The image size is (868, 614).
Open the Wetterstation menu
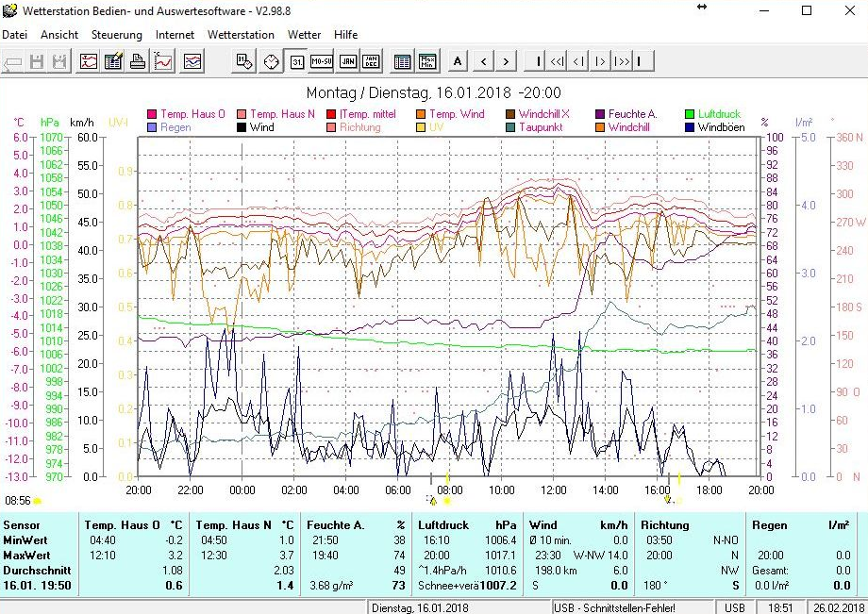point(241,35)
